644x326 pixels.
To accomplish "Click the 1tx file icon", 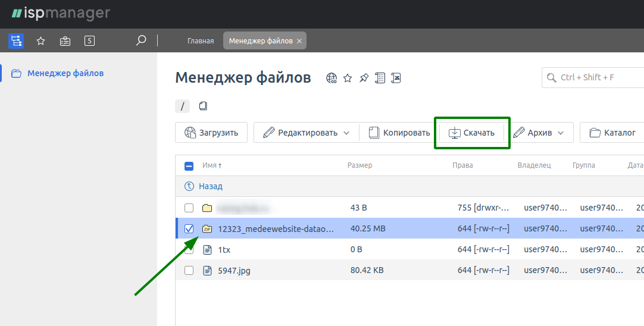I will tap(207, 250).
